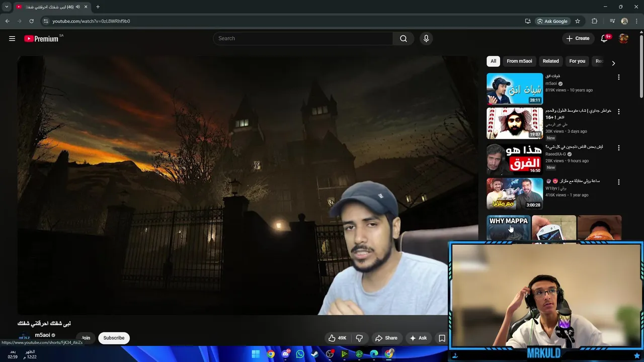The height and width of the screenshot is (362, 644).
Task: Open the YouTube hamburger guide menu
Action: (12, 39)
